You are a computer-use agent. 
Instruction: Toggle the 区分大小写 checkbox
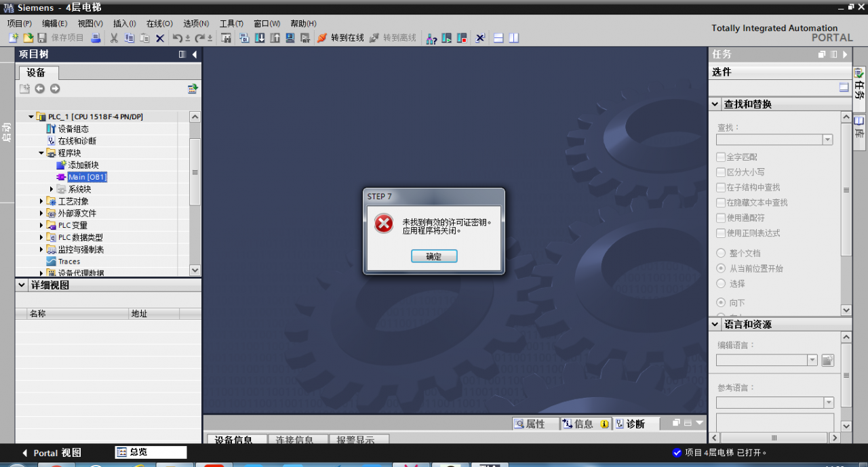[721, 172]
